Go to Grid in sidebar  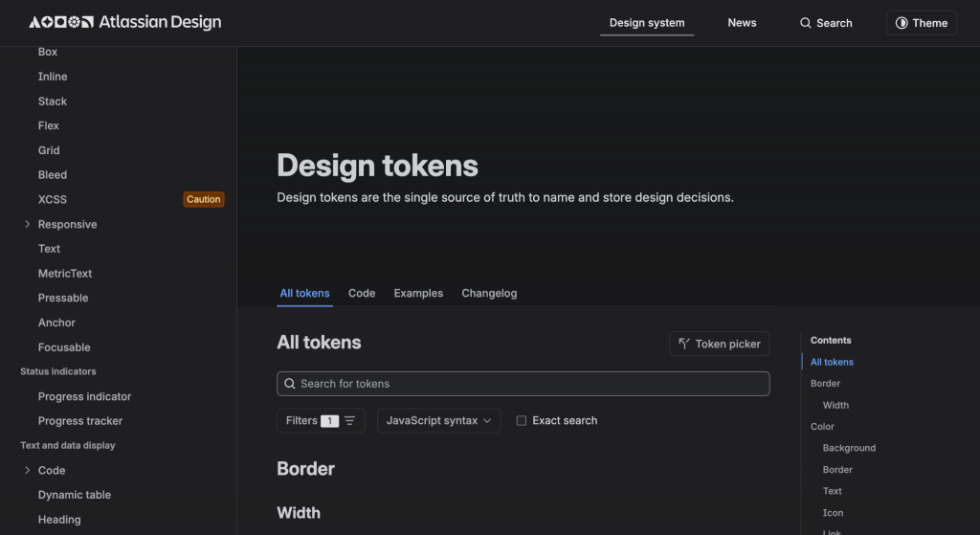[49, 150]
